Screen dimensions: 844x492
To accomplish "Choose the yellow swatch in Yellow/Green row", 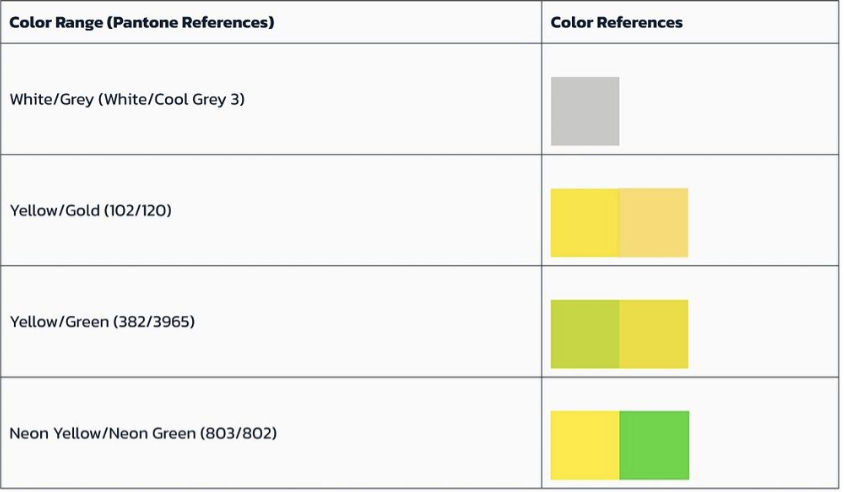I will tap(654, 333).
